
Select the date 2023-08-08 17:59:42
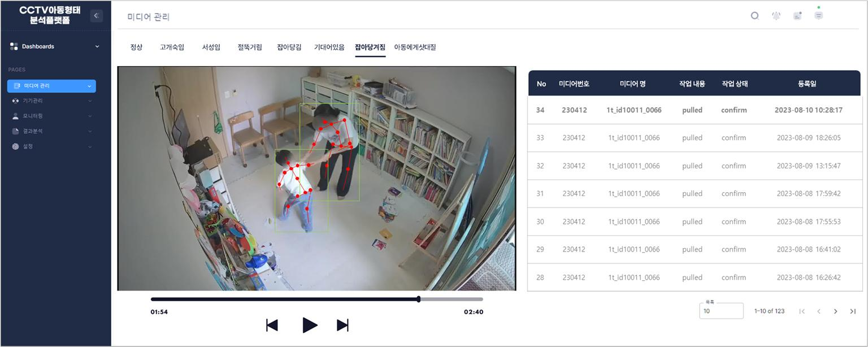click(809, 194)
